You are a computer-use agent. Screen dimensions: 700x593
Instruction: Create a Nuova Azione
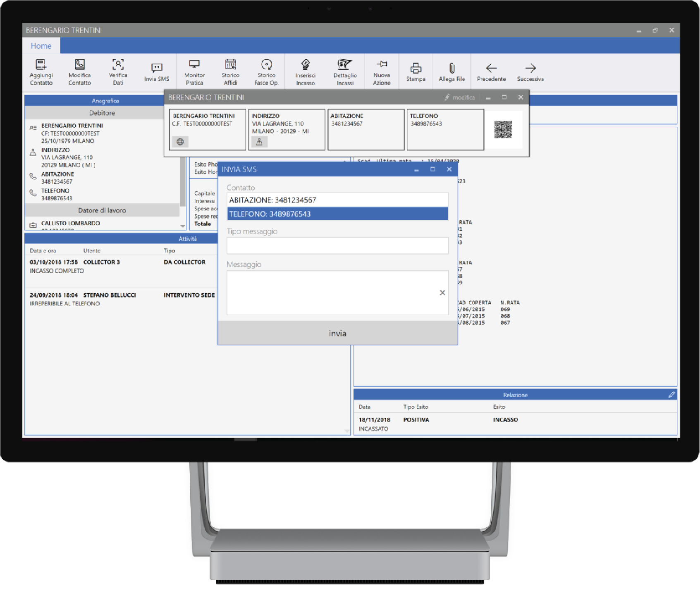tap(382, 71)
